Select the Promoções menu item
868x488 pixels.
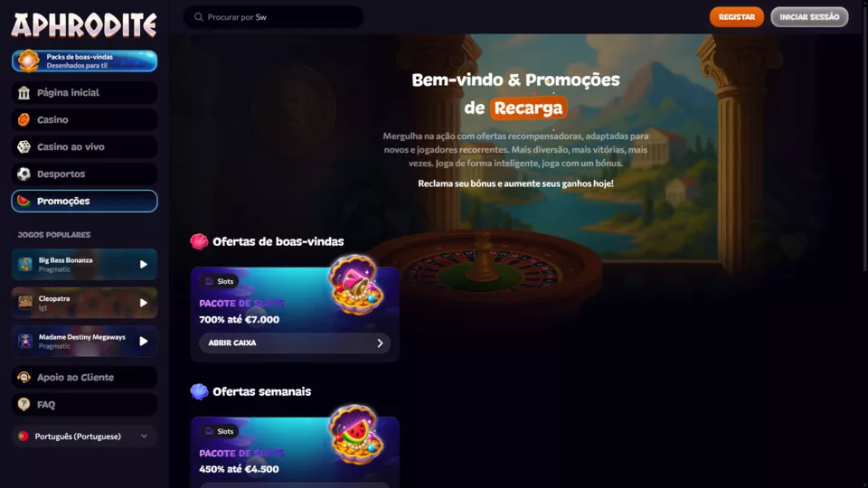[x=84, y=201]
